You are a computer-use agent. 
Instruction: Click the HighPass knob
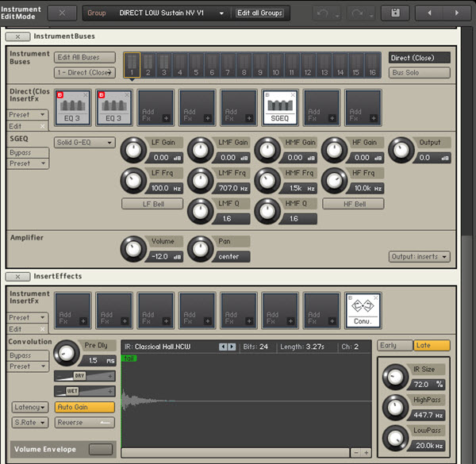tap(395, 408)
